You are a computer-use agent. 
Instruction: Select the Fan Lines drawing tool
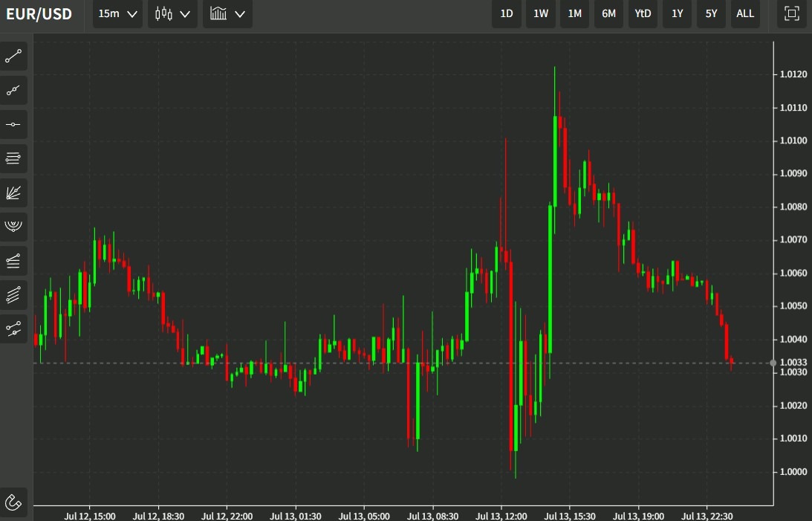[13, 192]
